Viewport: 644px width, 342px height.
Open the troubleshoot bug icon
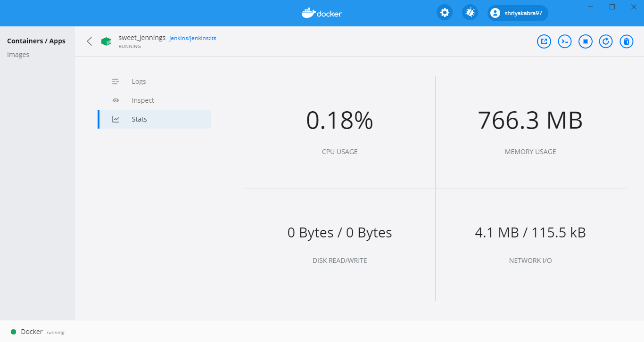point(470,13)
